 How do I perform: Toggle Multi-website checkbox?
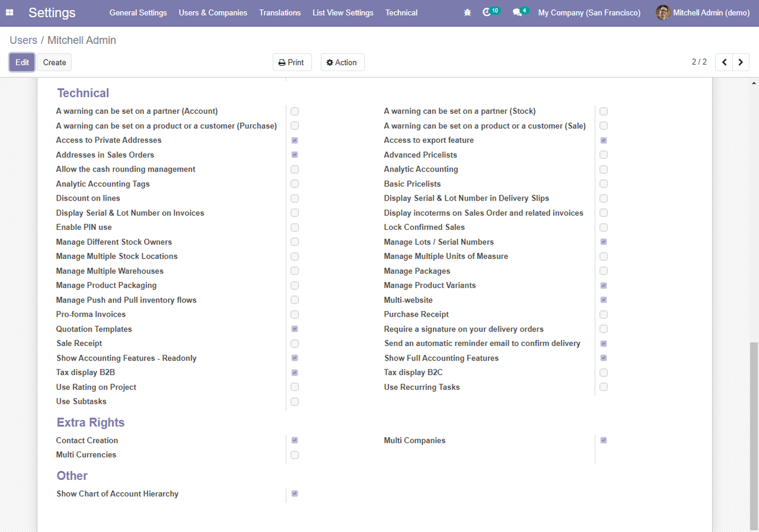(x=603, y=300)
